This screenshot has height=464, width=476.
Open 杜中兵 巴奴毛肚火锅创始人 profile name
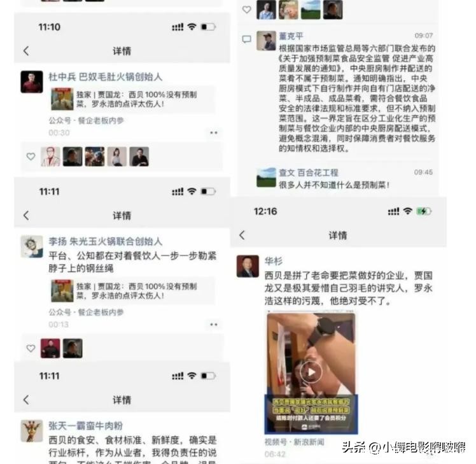(106, 77)
